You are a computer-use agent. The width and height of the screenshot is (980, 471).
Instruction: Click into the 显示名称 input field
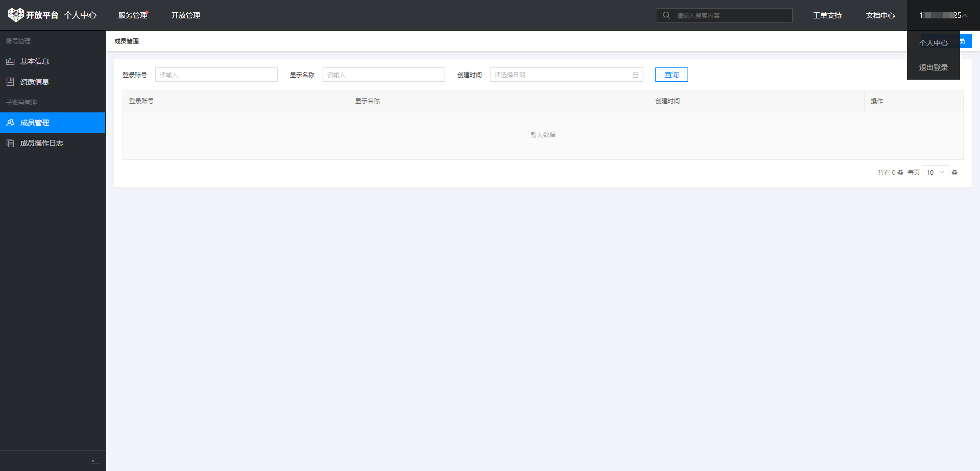coord(384,75)
